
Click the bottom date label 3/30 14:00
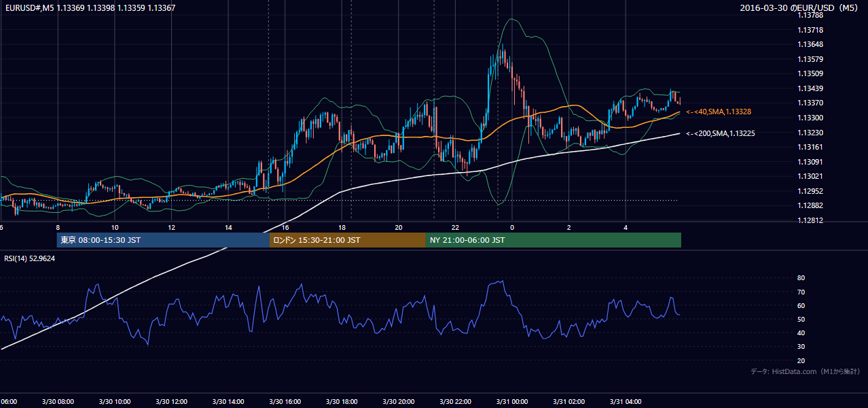click(228, 402)
